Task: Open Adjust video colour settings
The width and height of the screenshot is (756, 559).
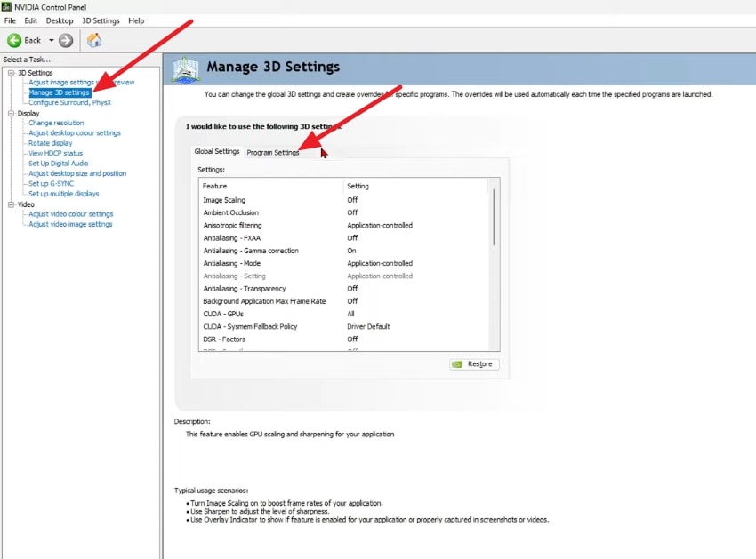Action: (x=71, y=214)
